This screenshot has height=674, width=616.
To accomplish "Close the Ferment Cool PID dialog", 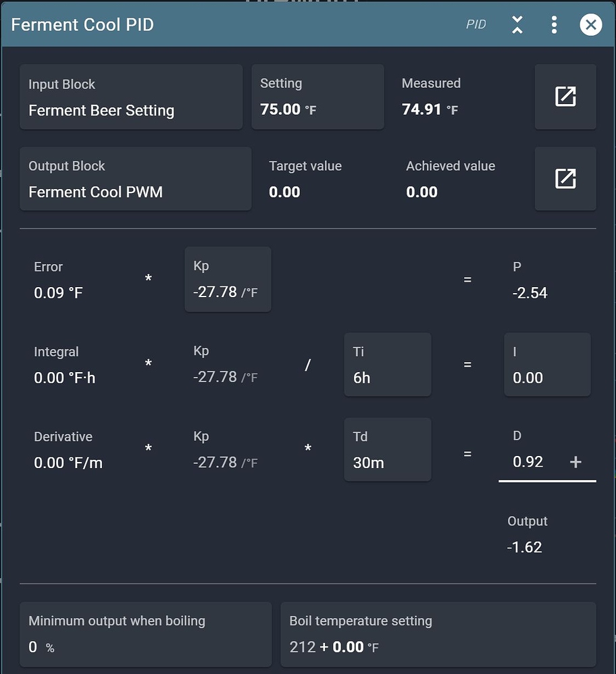I will coord(590,24).
